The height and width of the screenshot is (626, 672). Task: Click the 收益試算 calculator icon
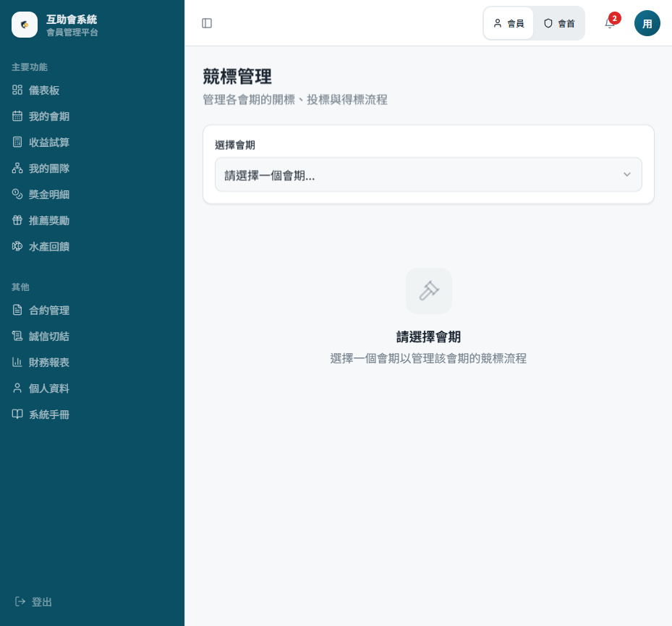point(17,142)
